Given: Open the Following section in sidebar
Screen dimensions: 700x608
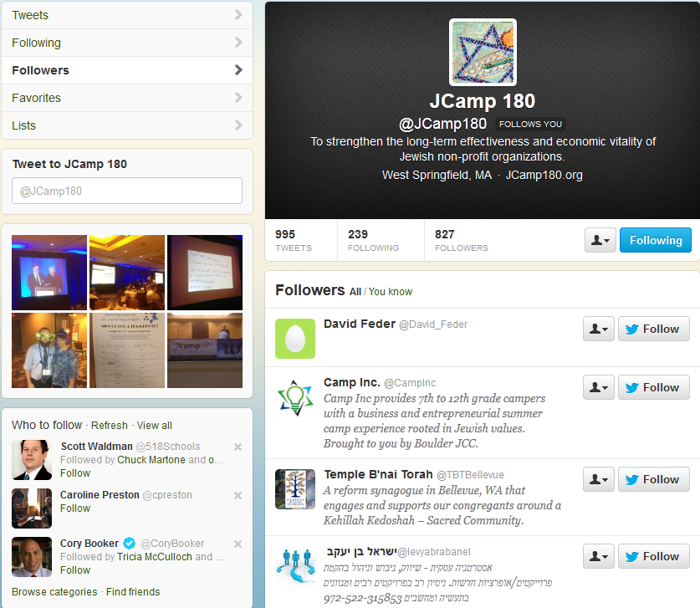Looking at the screenshot, I should (x=127, y=43).
